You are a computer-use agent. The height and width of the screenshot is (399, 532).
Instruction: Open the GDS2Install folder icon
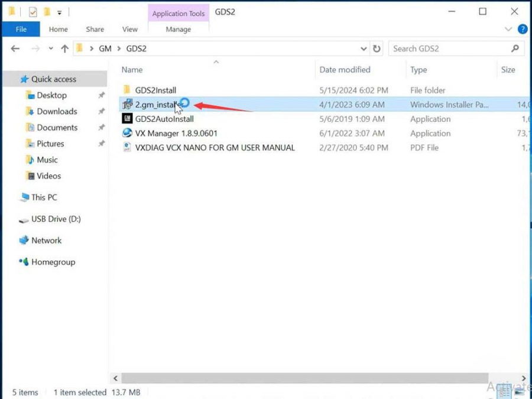tap(127, 90)
